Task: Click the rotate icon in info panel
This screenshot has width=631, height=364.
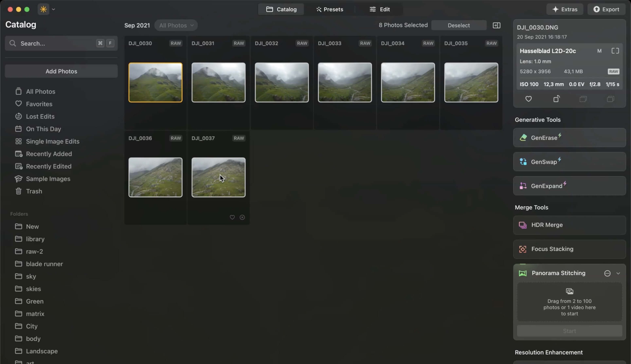Action: click(556, 99)
